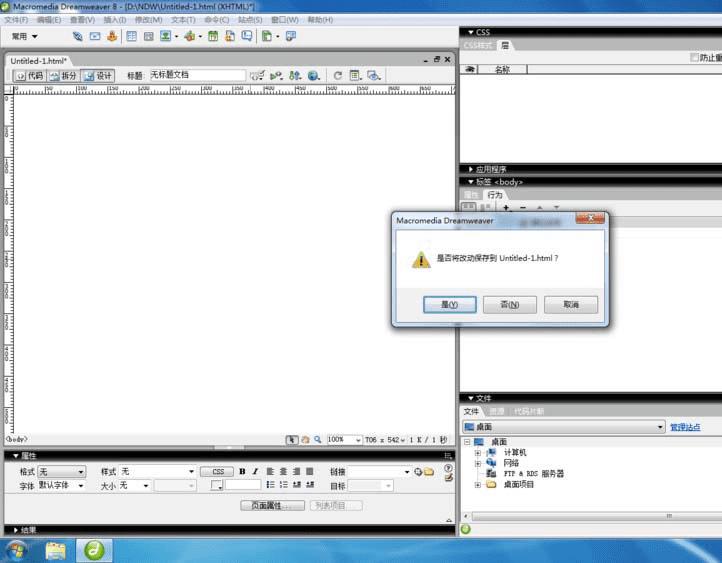Image resolution: width=722 pixels, height=563 pixels.
Task: Toggle the 防止重叠 checkbox in layers panel
Action: pyautogui.click(x=694, y=58)
